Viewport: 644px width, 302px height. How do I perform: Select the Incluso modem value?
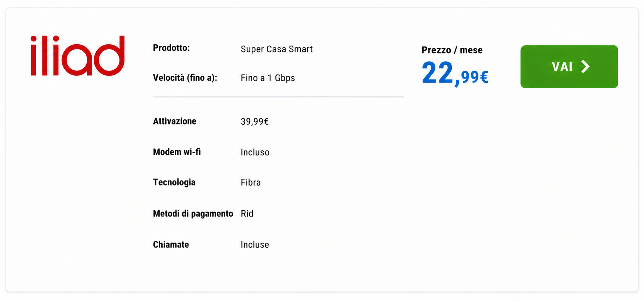click(x=255, y=152)
